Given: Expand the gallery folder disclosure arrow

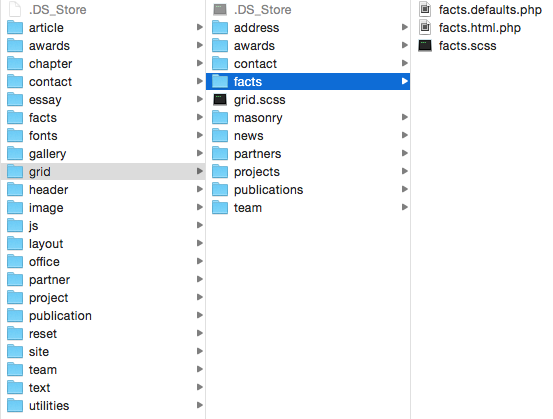Looking at the screenshot, I should click(x=200, y=153).
